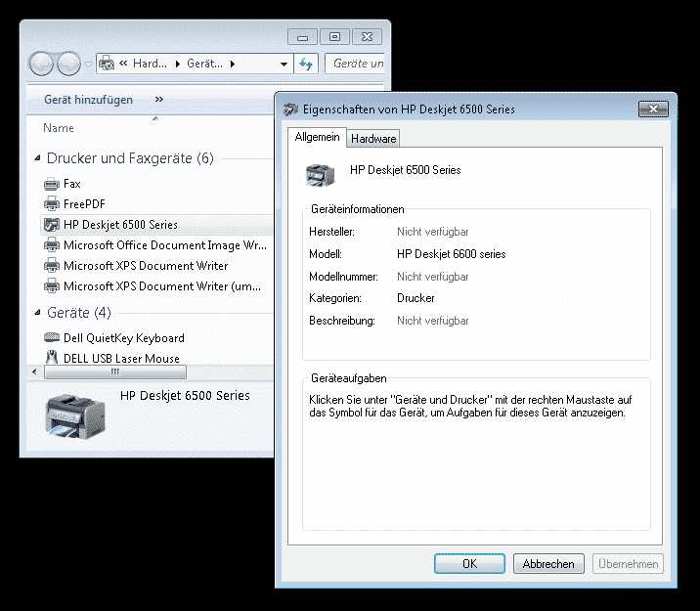
Task: Collapse the Drucker und Faxgeräte group
Action: tap(38, 158)
